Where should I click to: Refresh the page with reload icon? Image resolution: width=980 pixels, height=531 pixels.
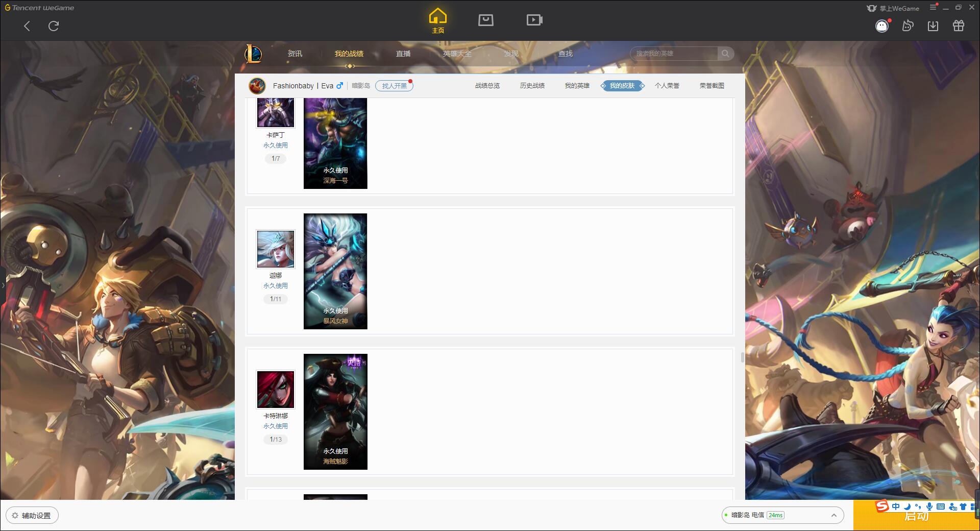54,26
